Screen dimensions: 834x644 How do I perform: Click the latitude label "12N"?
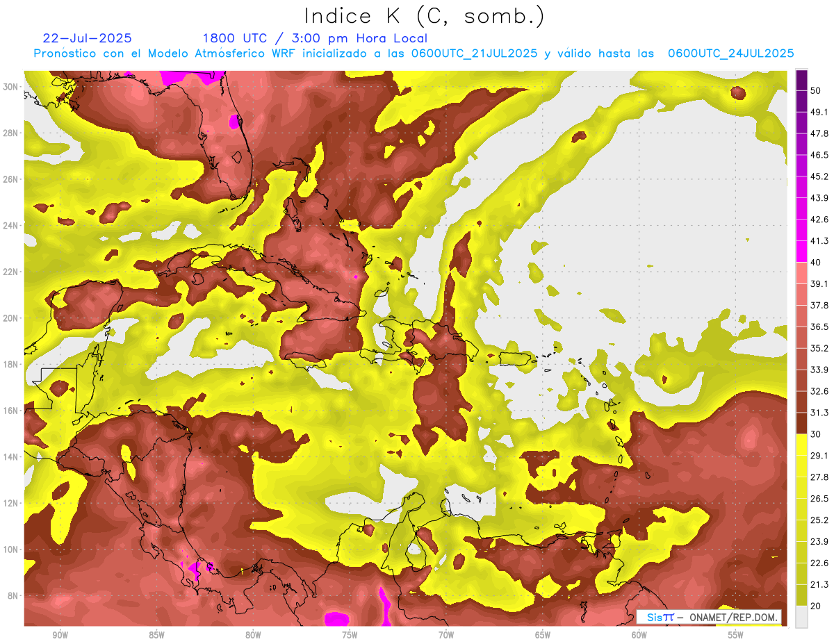11,503
